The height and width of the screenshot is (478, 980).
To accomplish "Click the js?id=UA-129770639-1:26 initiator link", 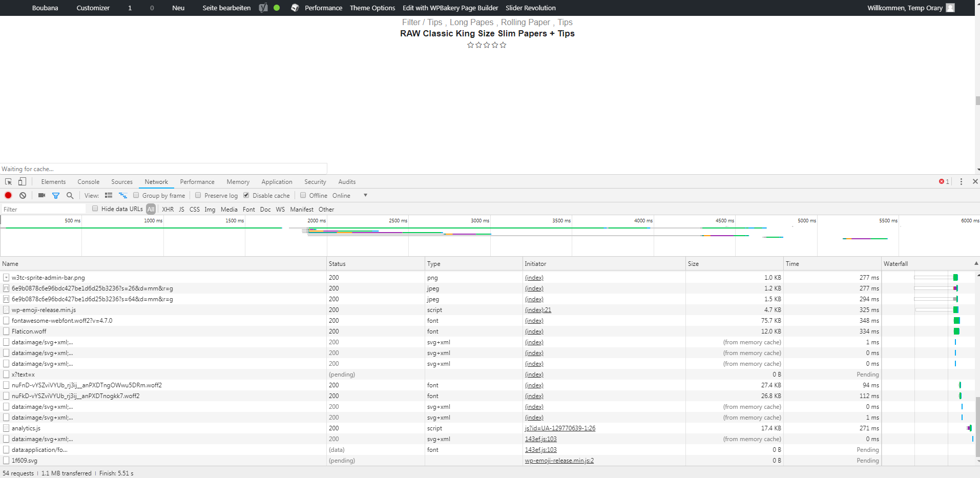I will coord(560,428).
